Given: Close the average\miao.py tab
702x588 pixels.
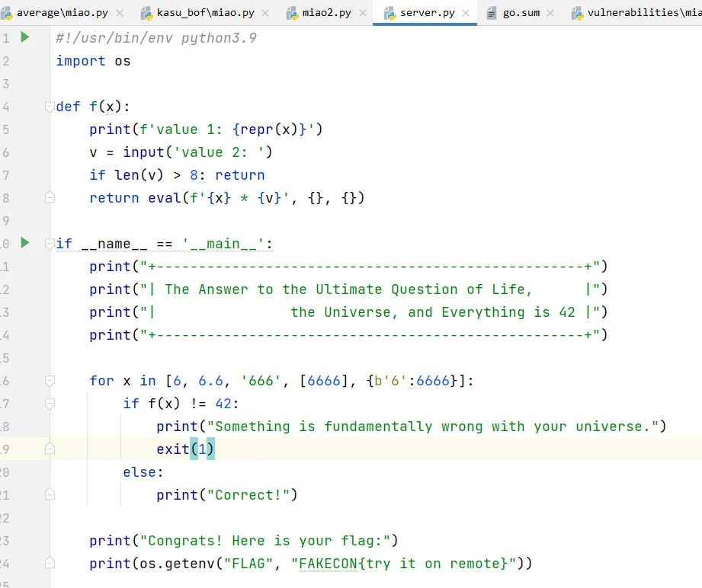Looking at the screenshot, I should (x=120, y=13).
